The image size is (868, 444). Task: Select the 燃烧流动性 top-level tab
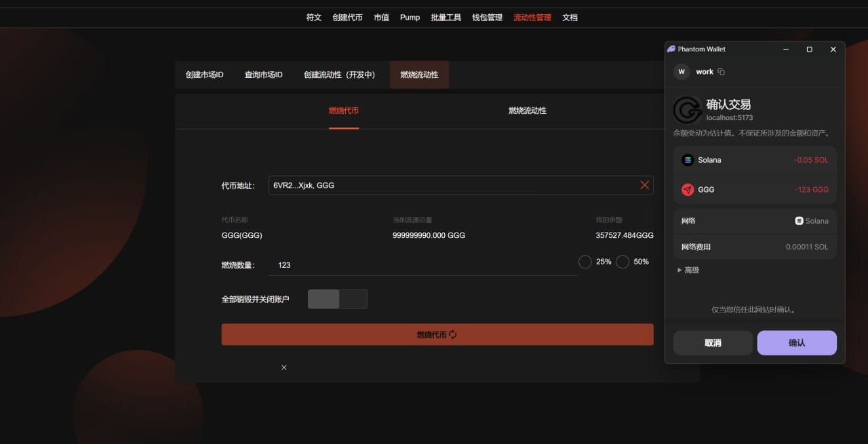click(420, 75)
